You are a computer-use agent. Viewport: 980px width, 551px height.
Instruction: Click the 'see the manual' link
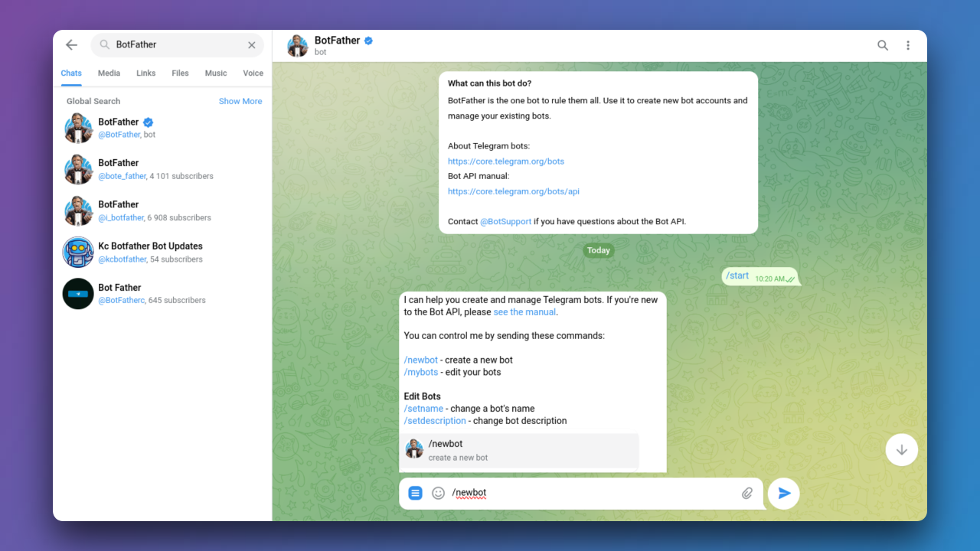pos(525,312)
